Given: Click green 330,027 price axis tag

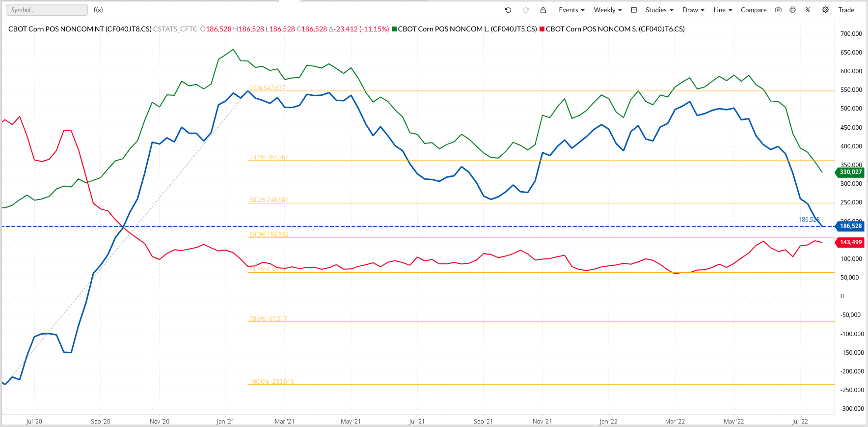Looking at the screenshot, I should tap(850, 172).
